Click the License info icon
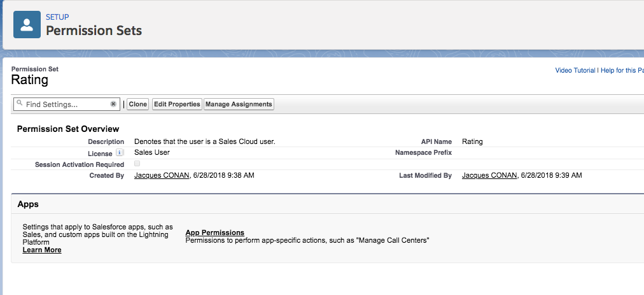Viewport: 644px width, 295px height. [x=120, y=154]
